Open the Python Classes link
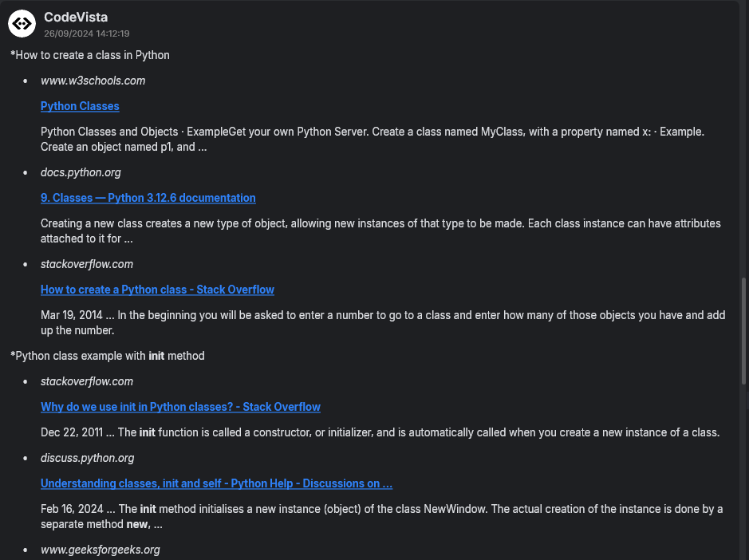The width and height of the screenshot is (749, 560). click(80, 106)
